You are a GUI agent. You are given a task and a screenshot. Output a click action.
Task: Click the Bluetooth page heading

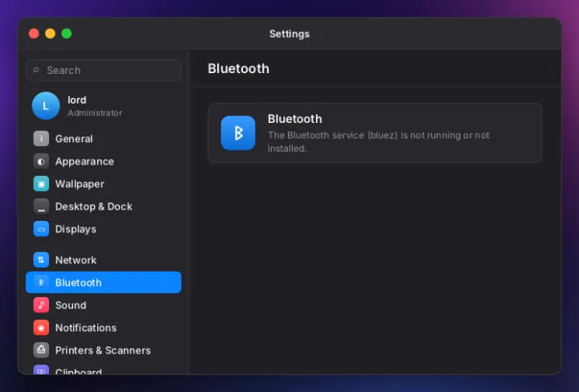click(239, 68)
